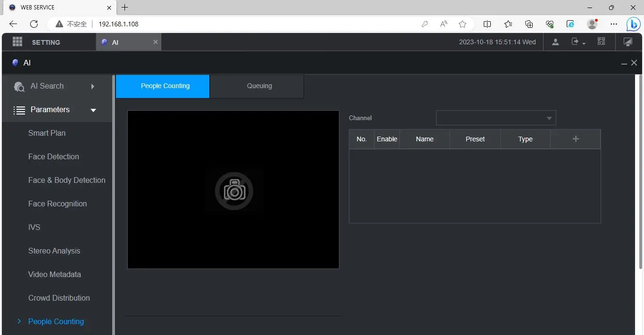Click the IE mode icon in toolbar
The width and height of the screenshot is (644, 335).
(x=570, y=24)
